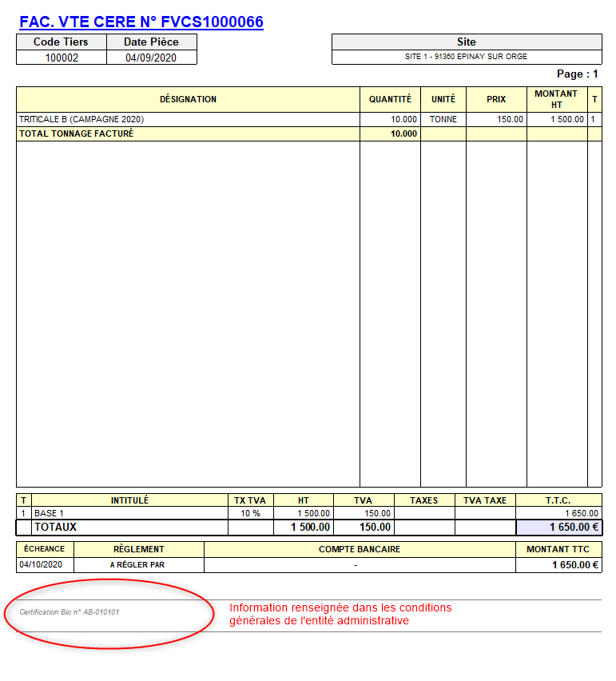Open the FAC. VTE CERE N° FVCS1000066 title link

pos(141,22)
